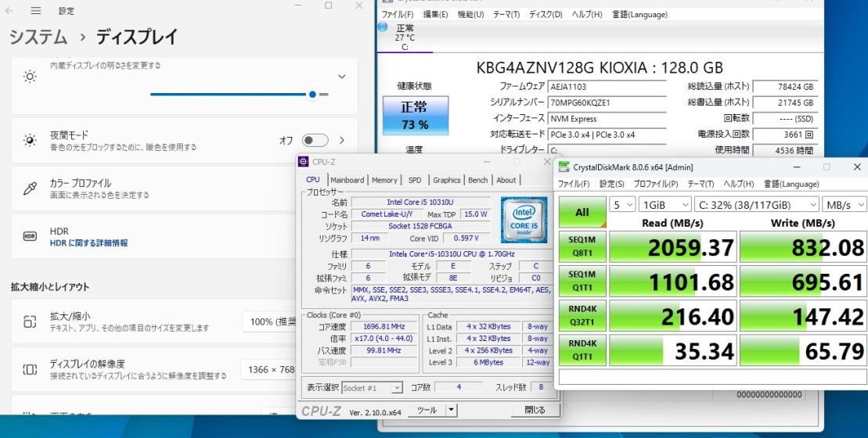This screenshot has width=868, height=438.
Task: Open the MB/s unit dropdown
Action: [845, 205]
